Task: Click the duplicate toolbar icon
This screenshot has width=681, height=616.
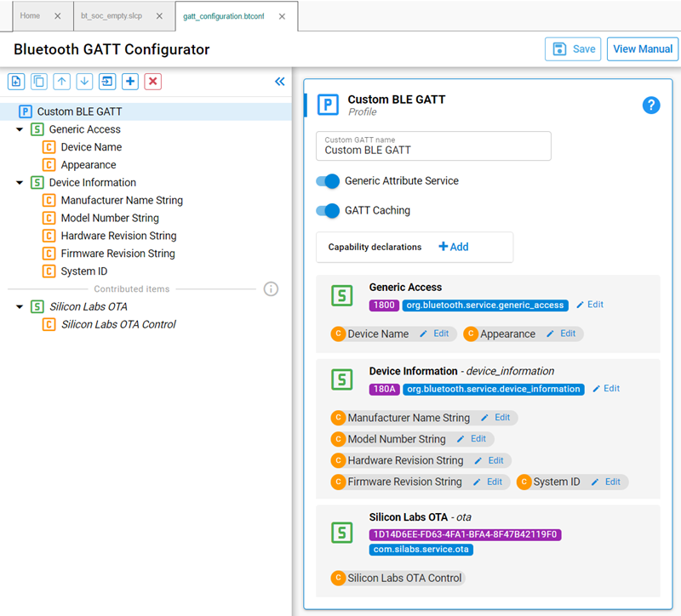Action: pyautogui.click(x=39, y=82)
